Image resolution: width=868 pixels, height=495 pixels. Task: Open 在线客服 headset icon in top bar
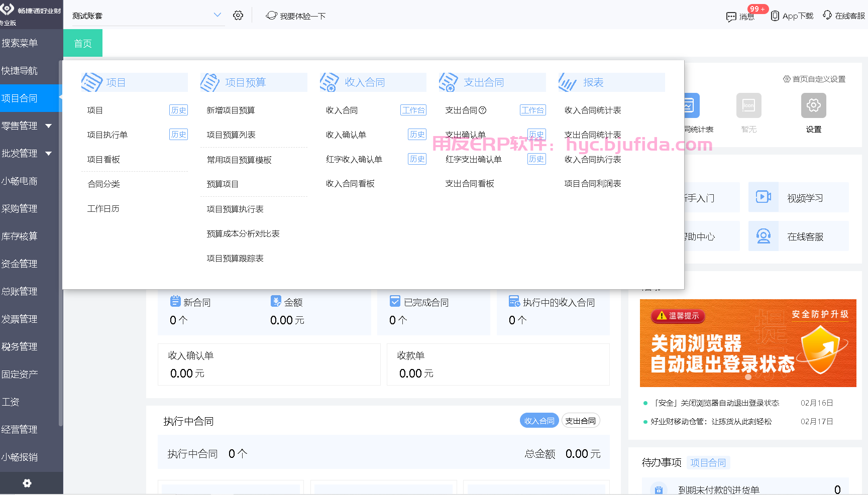tap(827, 16)
